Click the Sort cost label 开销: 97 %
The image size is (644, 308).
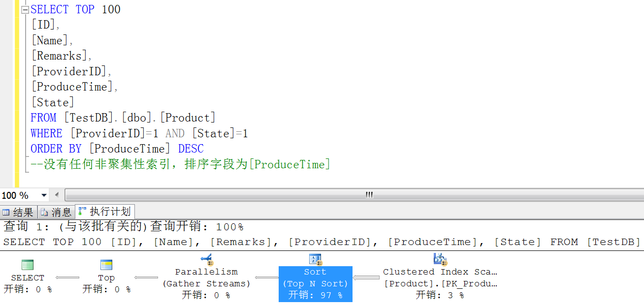click(x=315, y=295)
